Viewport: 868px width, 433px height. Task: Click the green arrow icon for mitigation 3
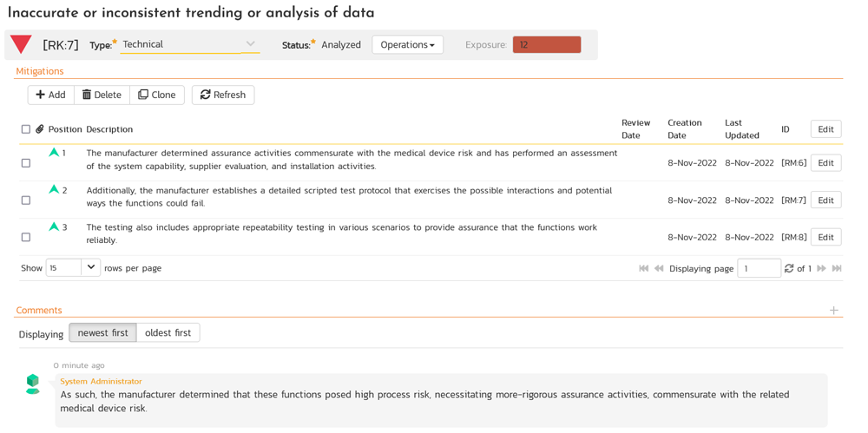54,227
